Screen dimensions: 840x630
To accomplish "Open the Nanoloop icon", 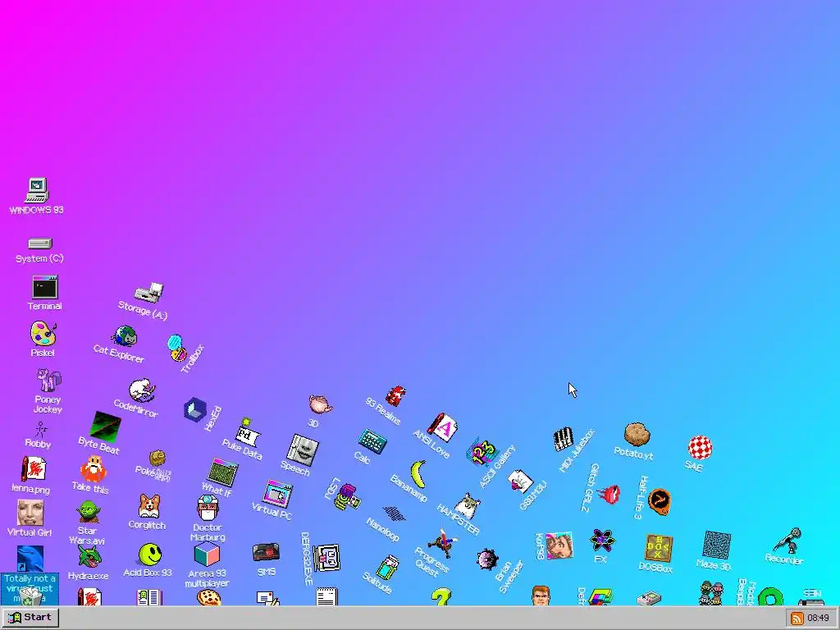I will click(x=395, y=514).
